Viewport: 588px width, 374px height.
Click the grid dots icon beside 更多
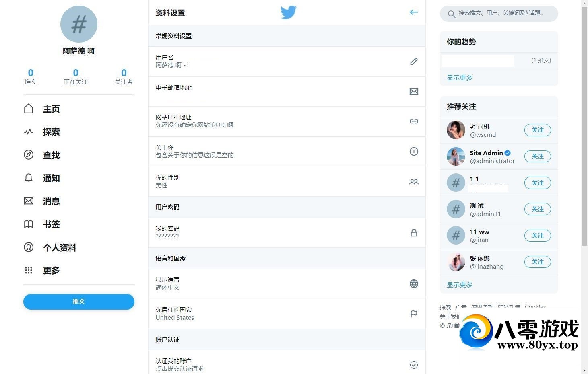pyautogui.click(x=29, y=270)
